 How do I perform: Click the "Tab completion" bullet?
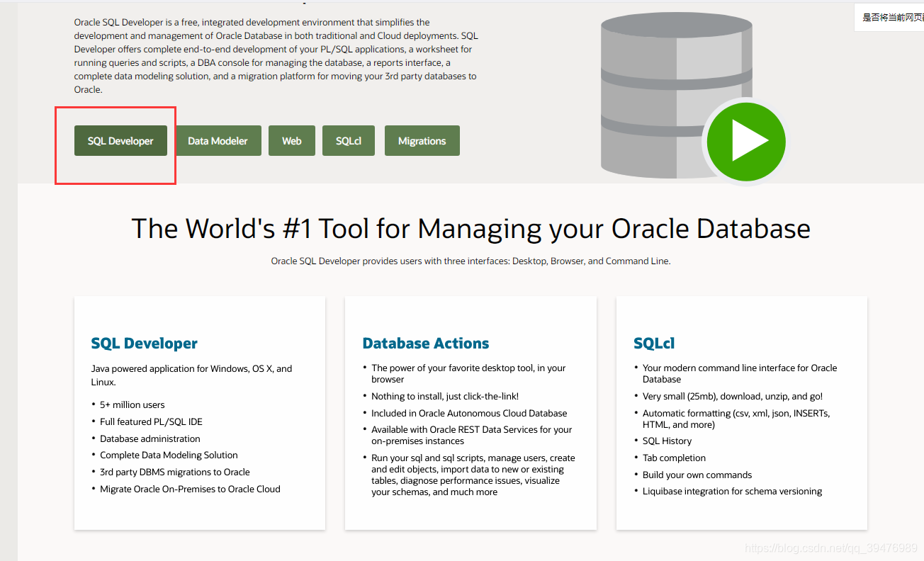(674, 458)
